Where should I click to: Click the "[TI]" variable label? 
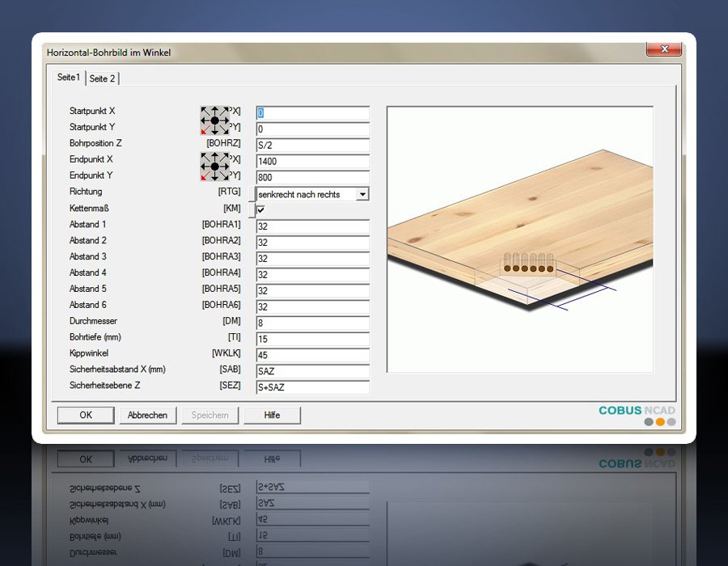(235, 337)
